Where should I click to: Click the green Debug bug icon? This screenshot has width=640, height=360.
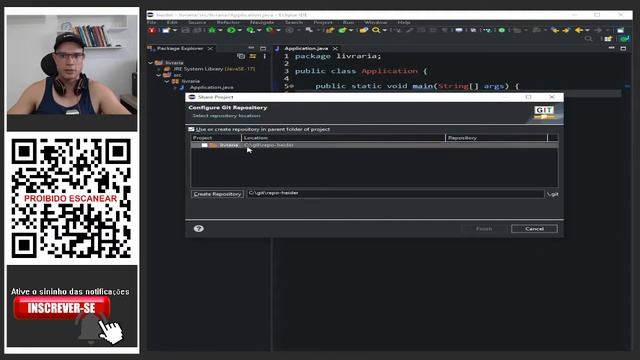tap(212, 30)
